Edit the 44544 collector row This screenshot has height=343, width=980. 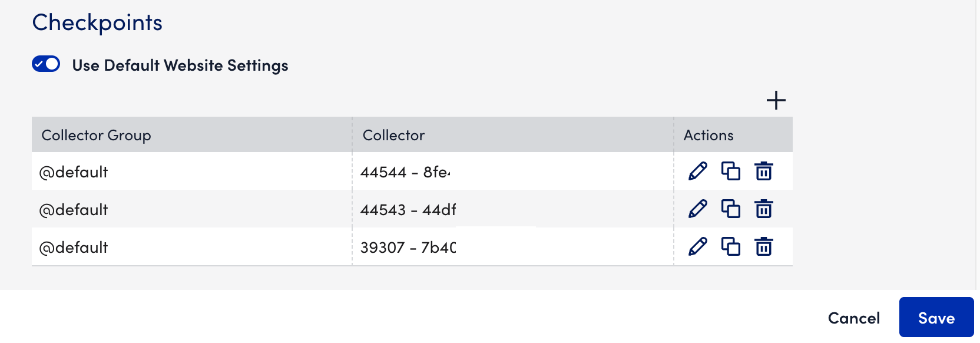(x=698, y=171)
